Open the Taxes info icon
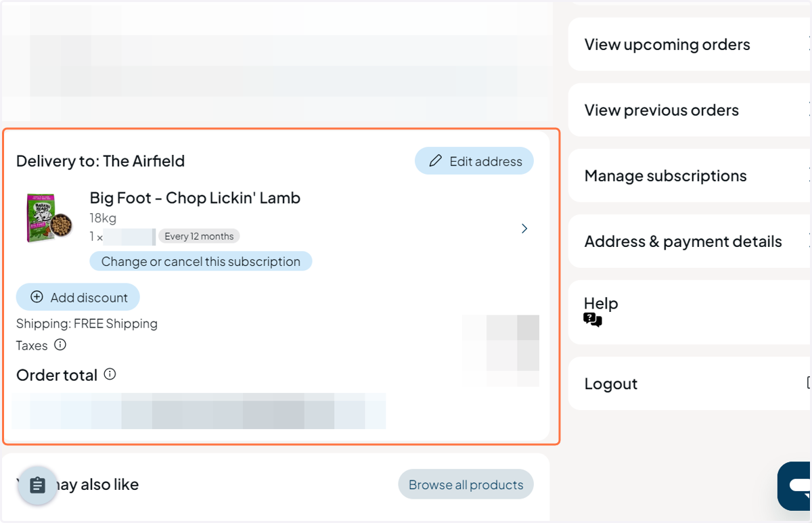This screenshot has height=523, width=812. pyautogui.click(x=60, y=345)
